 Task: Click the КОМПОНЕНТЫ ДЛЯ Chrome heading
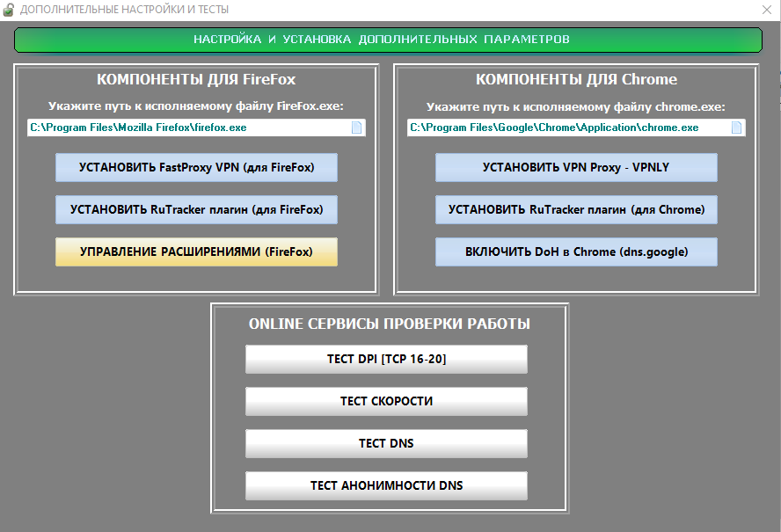[576, 79]
